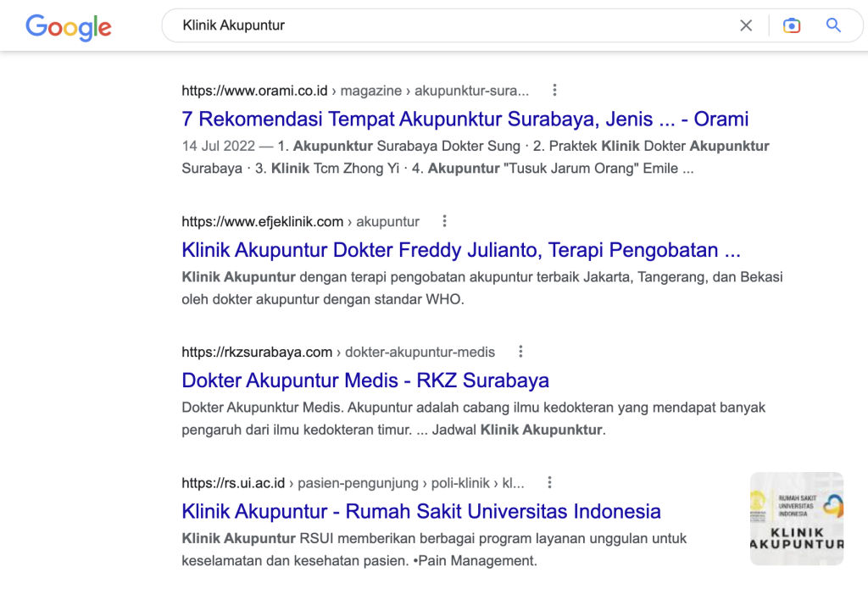
Task: Open more options for the rkzsurabaya result
Action: (x=520, y=352)
